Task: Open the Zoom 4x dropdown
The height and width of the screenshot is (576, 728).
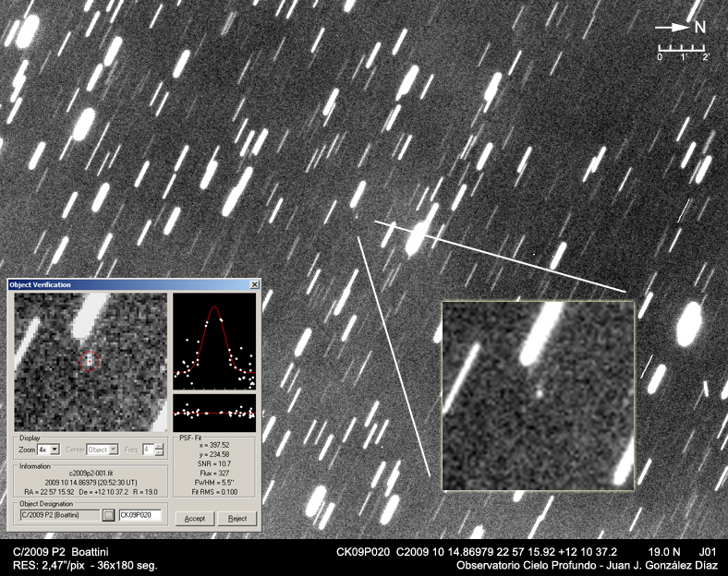Action: click(x=55, y=450)
